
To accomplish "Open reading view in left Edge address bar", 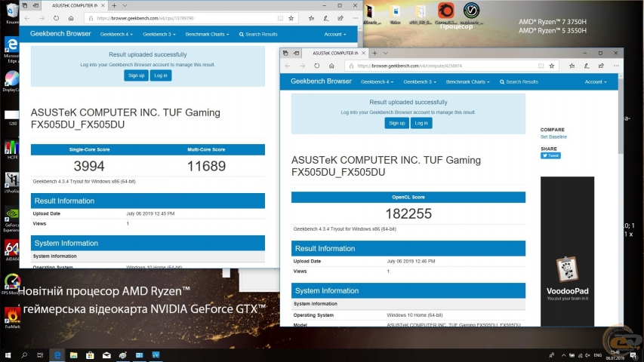I will [280, 18].
